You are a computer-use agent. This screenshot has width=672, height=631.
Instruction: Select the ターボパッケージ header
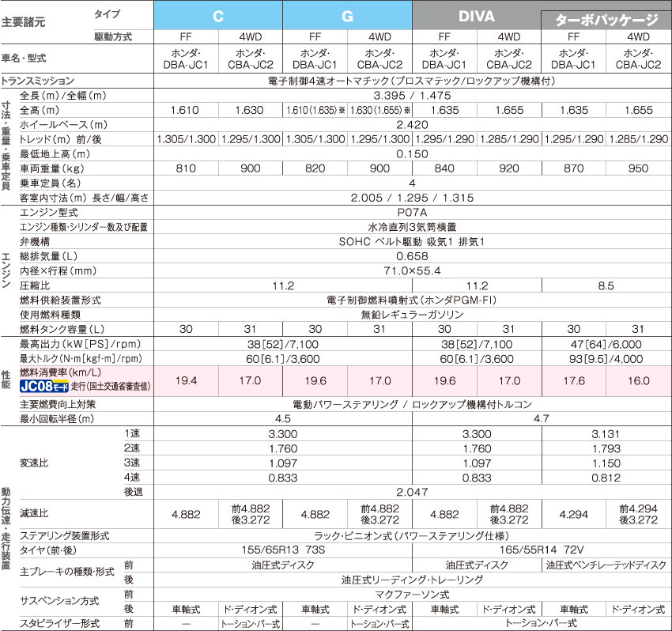pyautogui.click(x=606, y=21)
